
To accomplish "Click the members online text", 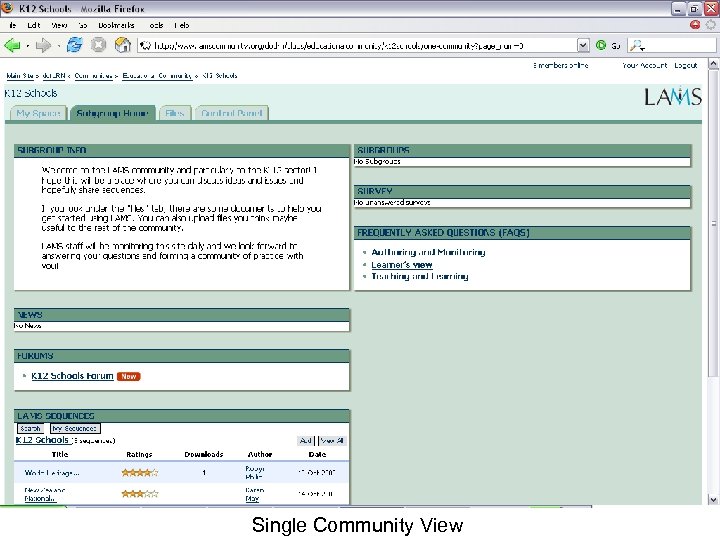I will (561, 65).
